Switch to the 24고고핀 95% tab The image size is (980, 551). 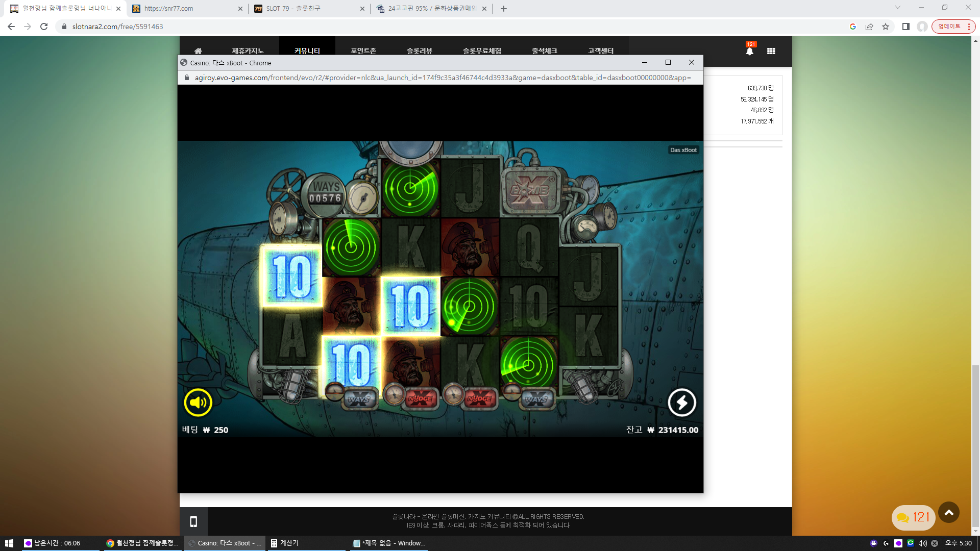(x=431, y=9)
